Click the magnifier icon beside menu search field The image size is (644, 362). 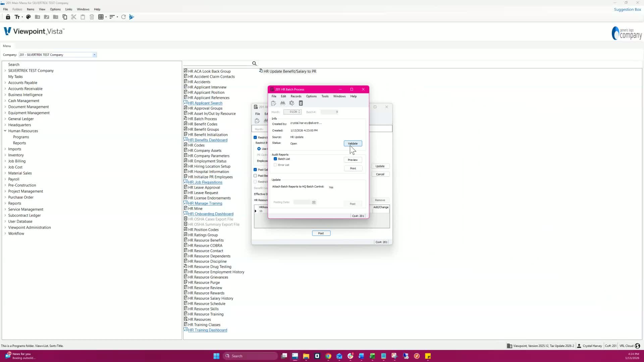pyautogui.click(x=254, y=63)
